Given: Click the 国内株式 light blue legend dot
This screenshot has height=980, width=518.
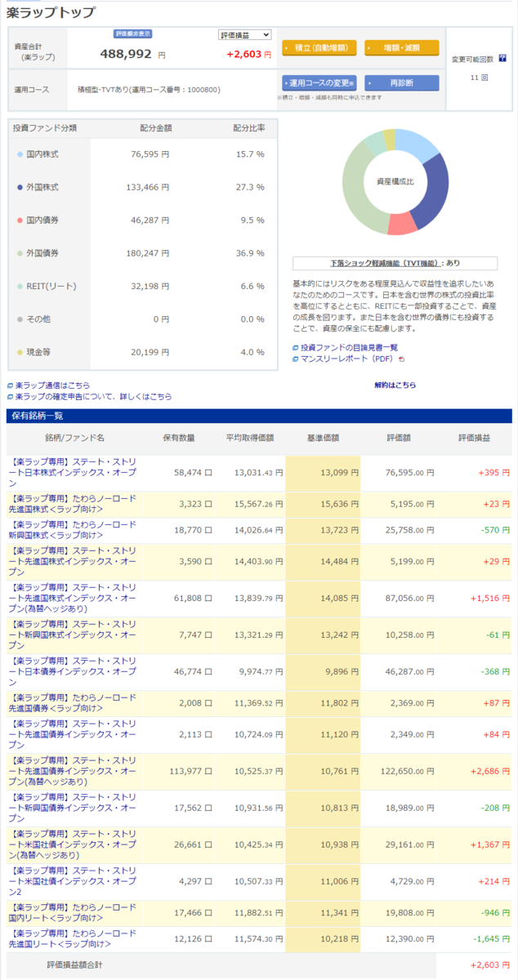Looking at the screenshot, I should click(20, 154).
